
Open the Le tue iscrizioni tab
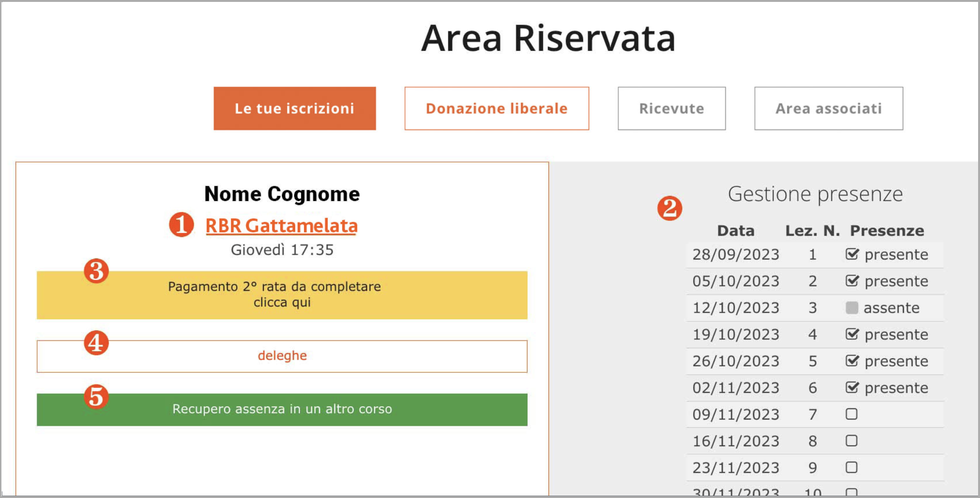point(294,108)
